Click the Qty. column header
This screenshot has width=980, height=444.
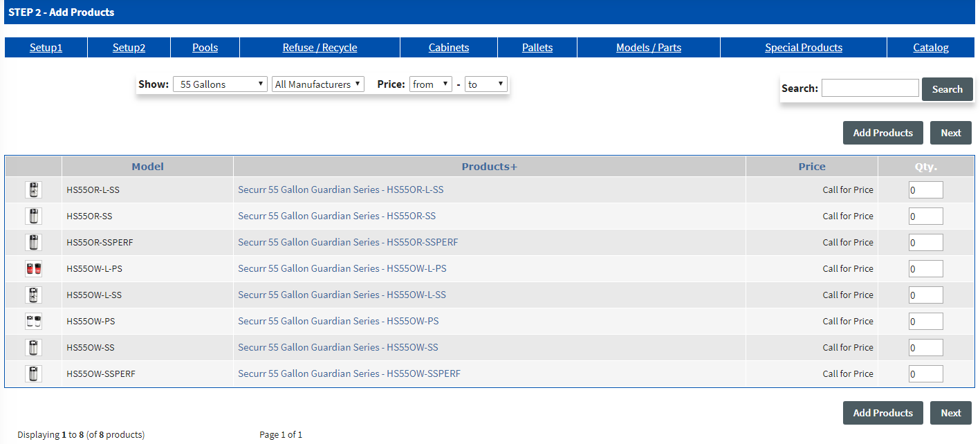(926, 167)
